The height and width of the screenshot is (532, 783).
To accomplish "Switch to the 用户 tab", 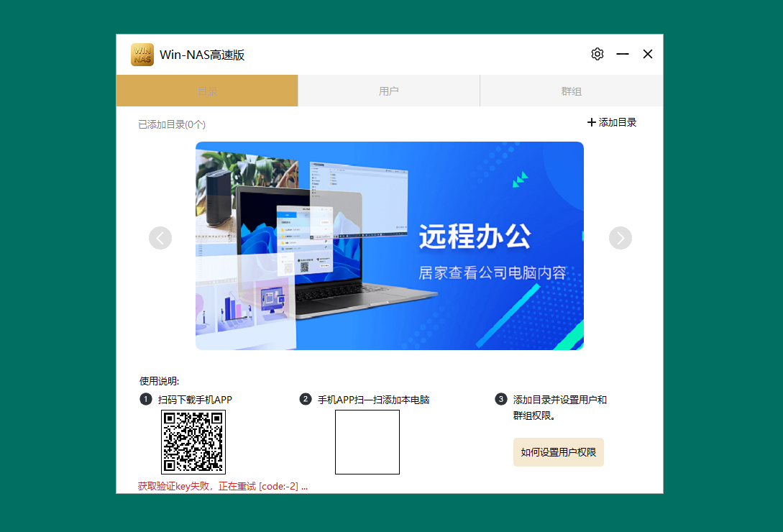I will (x=388, y=91).
